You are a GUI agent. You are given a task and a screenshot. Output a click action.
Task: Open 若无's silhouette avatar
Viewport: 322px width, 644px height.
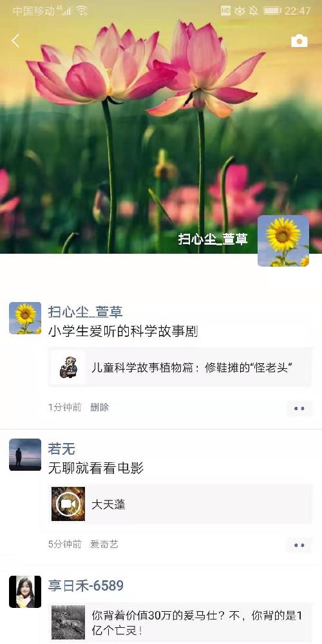tap(25, 455)
